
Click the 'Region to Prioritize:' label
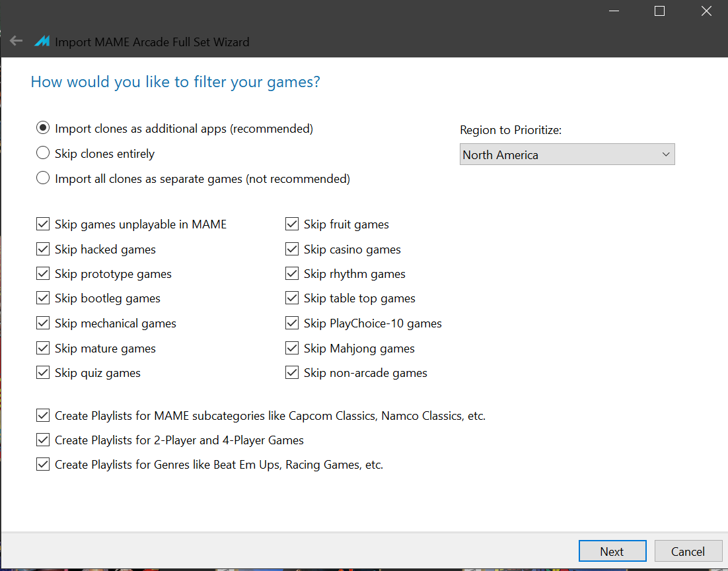(511, 130)
